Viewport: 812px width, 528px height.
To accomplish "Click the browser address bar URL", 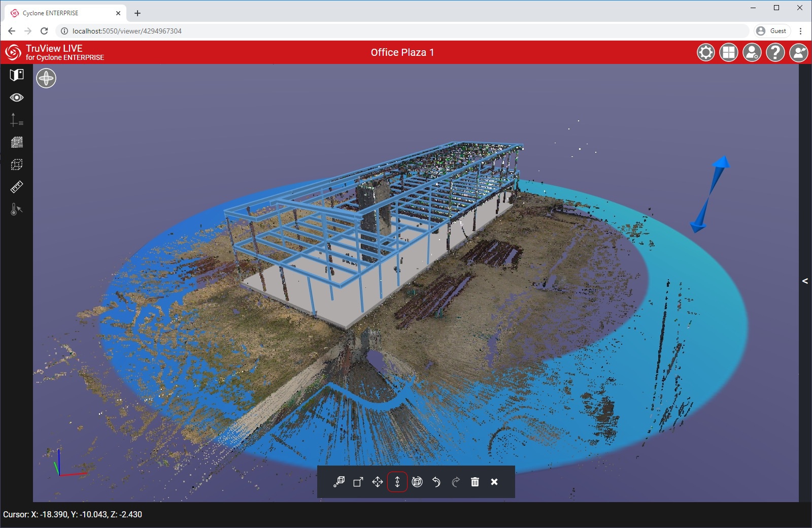I will pos(127,31).
